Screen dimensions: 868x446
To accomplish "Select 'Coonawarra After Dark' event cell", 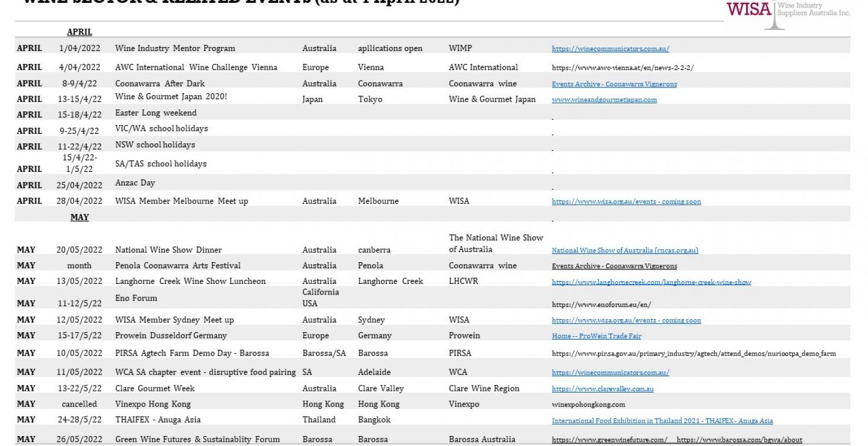I will click(160, 83).
